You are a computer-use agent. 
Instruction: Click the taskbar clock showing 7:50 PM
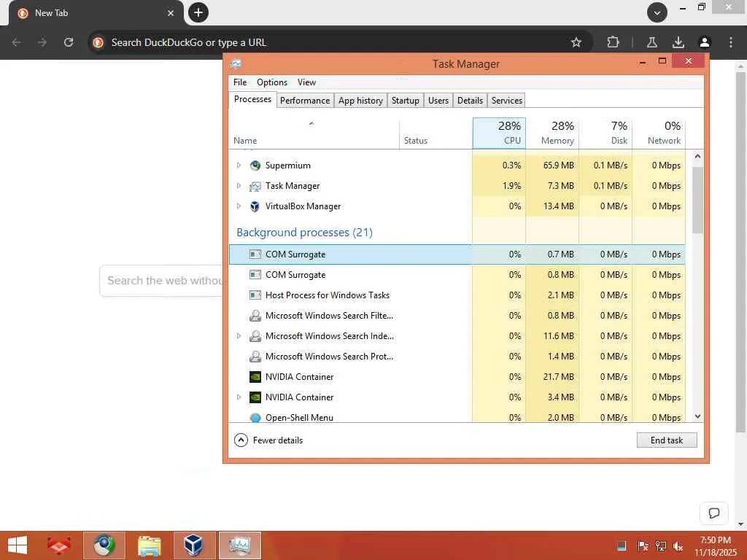715,546
